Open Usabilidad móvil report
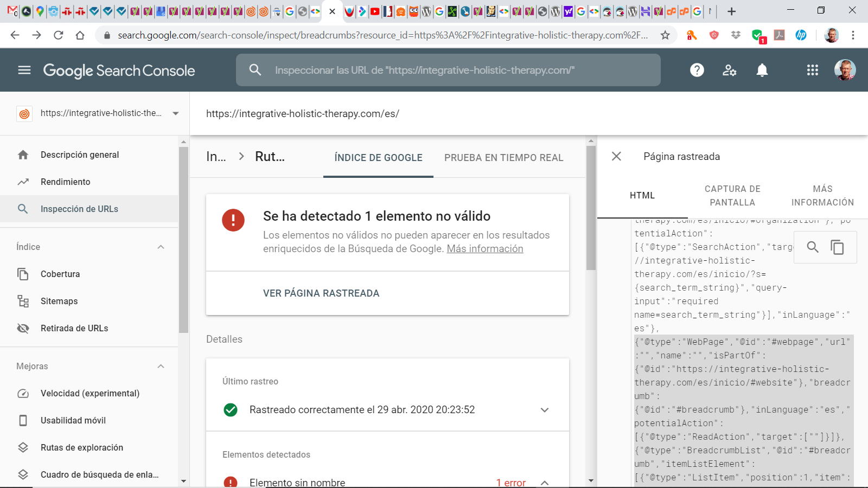 click(x=89, y=420)
